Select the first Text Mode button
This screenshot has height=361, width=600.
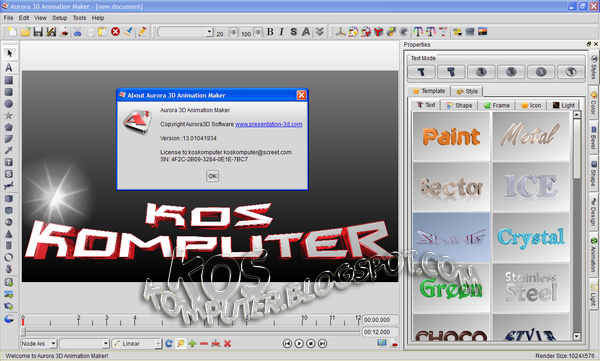[421, 72]
